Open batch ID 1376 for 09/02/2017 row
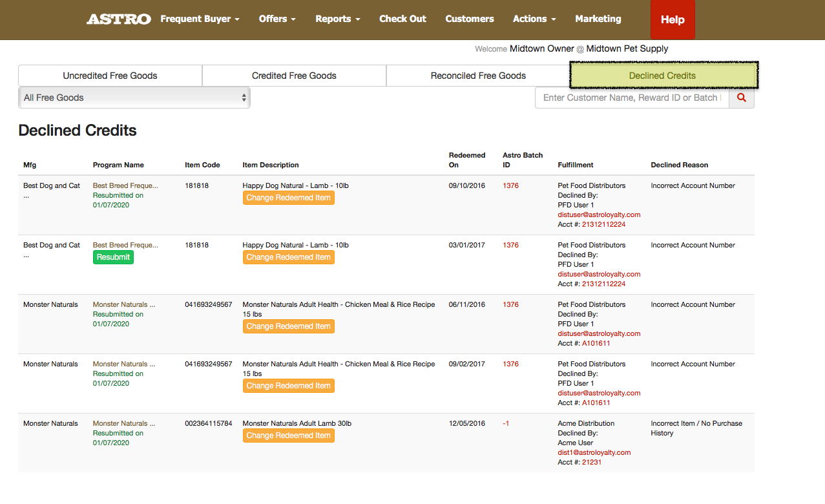Screen dimensions: 825x504 510,364
